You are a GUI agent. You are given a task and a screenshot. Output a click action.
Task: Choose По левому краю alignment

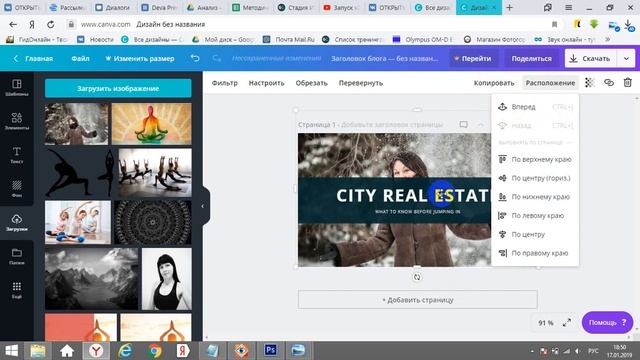click(x=535, y=216)
